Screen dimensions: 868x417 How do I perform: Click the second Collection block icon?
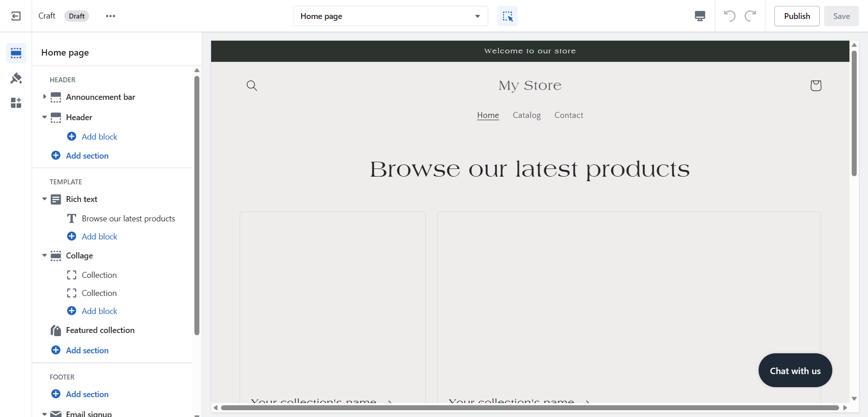71,293
